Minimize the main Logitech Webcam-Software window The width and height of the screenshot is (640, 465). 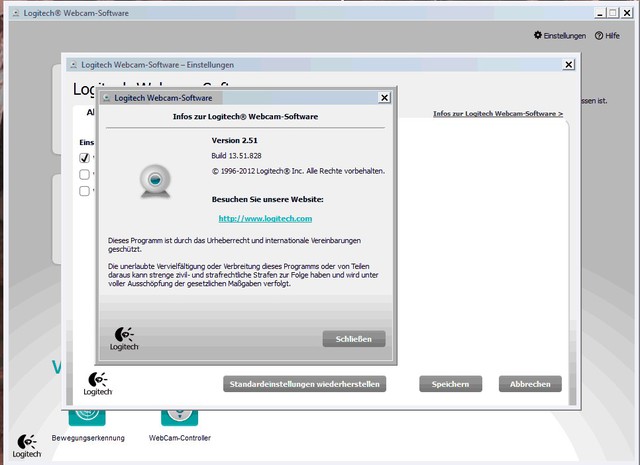click(x=600, y=13)
